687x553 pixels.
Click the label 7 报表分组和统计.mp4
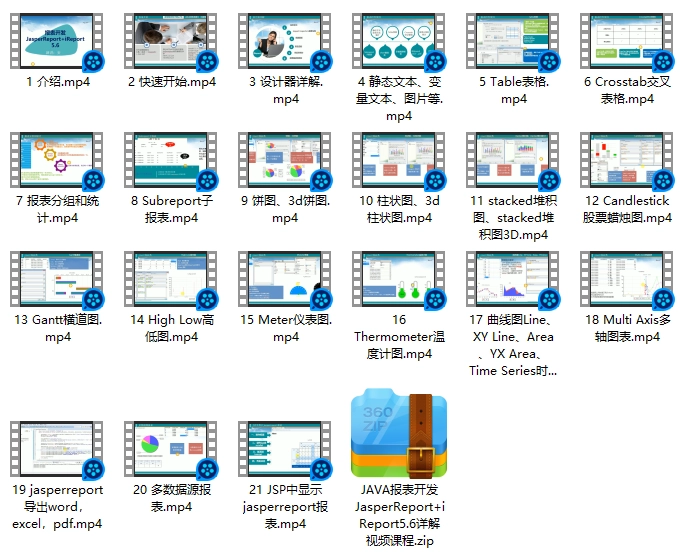tap(57, 209)
